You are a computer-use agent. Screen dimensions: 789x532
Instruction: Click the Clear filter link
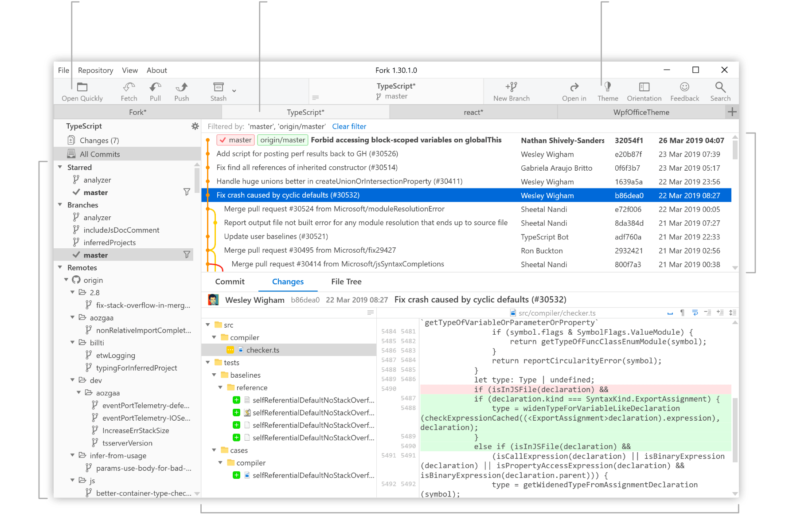click(x=349, y=127)
